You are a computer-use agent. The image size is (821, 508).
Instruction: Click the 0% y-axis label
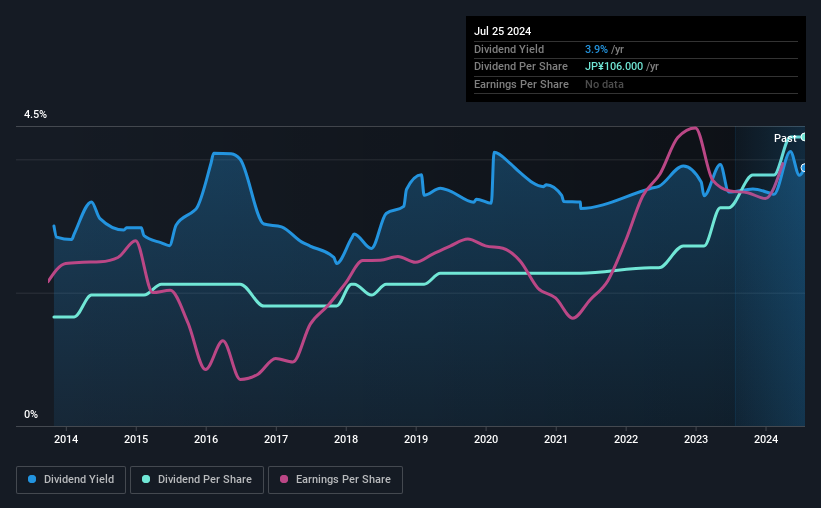coord(31,415)
